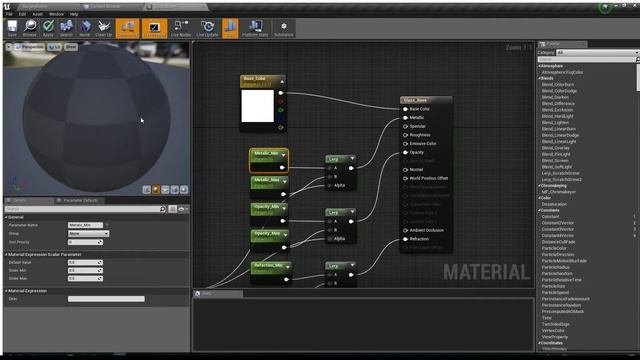Toggle the Live Preview toolbar button
The width and height of the screenshot is (640, 360).
tap(155, 28)
